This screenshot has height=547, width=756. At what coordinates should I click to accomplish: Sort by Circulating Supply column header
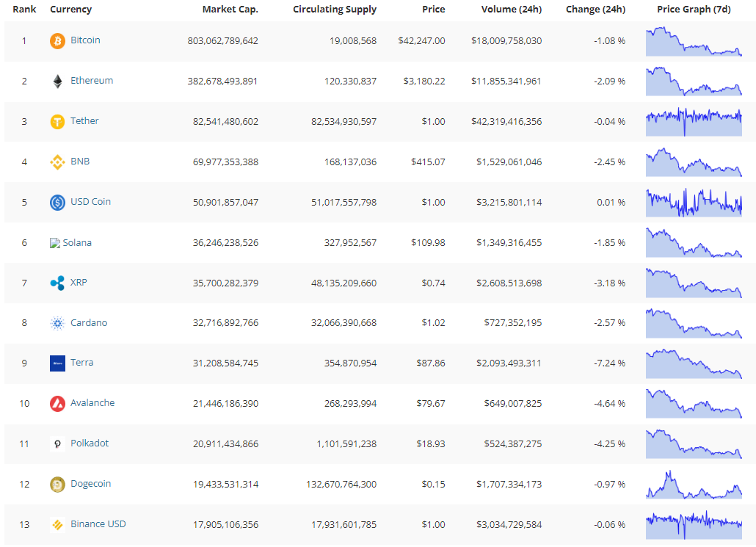(335, 9)
